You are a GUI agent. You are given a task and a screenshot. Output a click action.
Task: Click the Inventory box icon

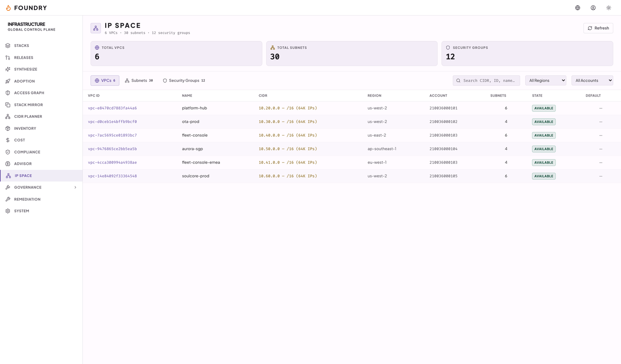(8, 129)
